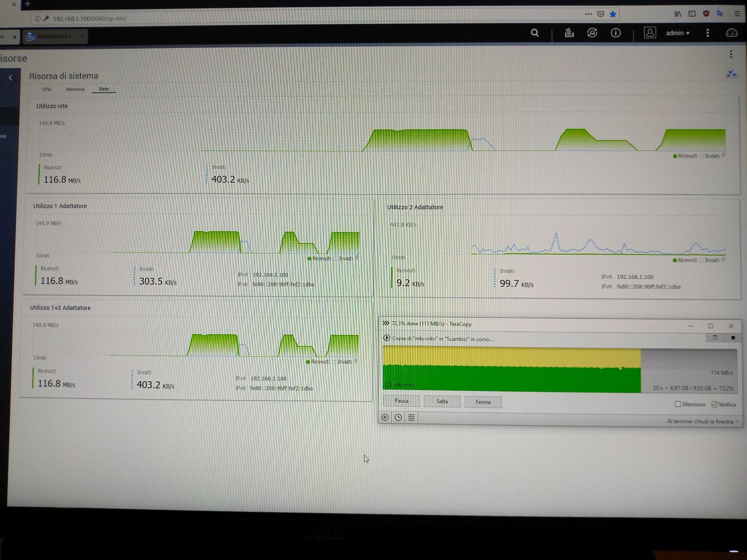747x560 pixels.
Task: Click the external devices sync icon
Action: coord(592,33)
